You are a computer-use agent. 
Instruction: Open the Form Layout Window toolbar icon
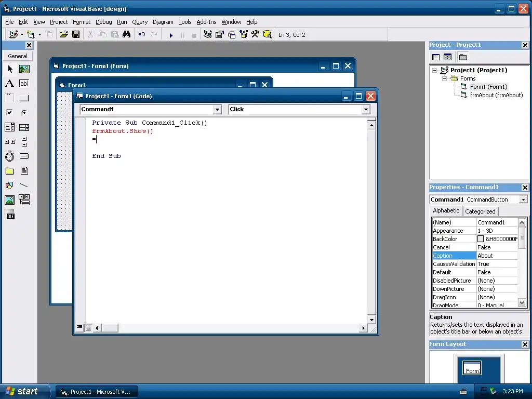click(x=232, y=34)
